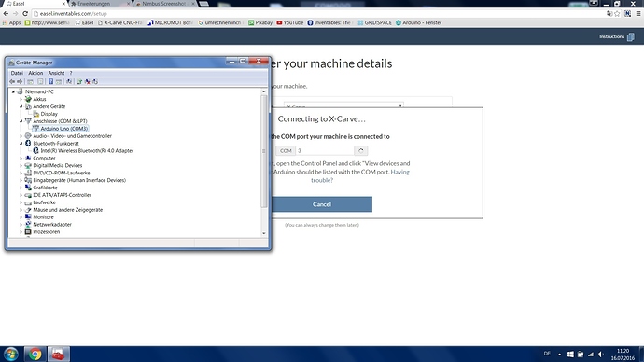Collapse the Bluetooth-Funkgerät node
Screen dimensions: 644x362
point(21,144)
